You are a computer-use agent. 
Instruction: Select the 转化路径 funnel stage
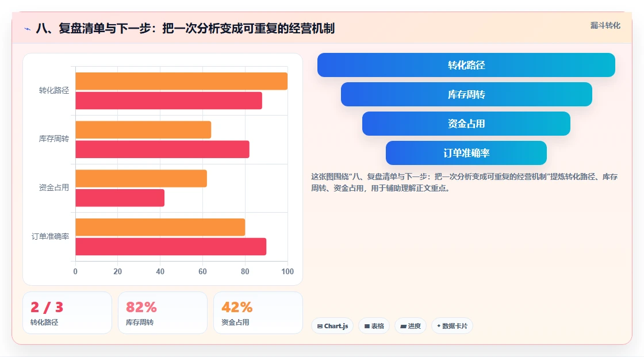[466, 65]
